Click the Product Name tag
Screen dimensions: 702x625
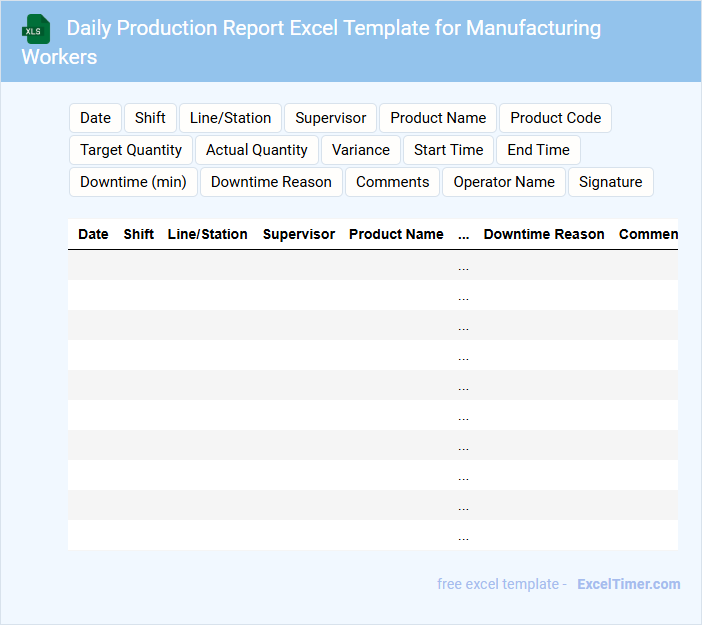point(438,118)
